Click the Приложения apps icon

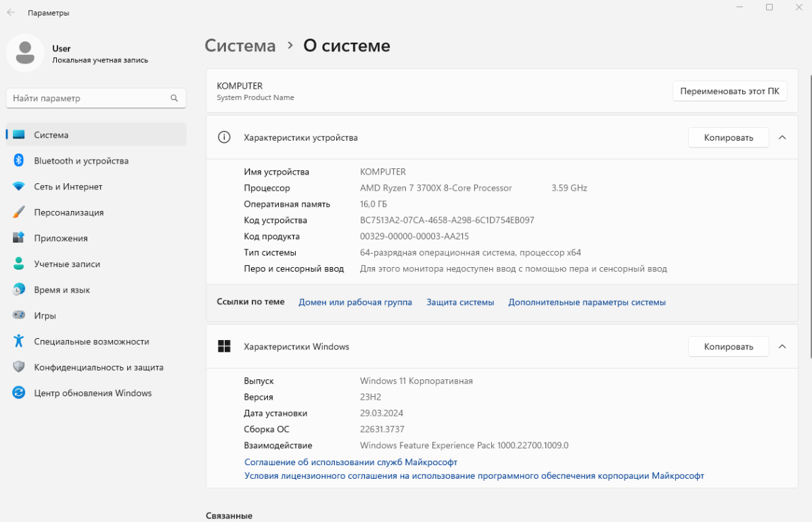[19, 238]
